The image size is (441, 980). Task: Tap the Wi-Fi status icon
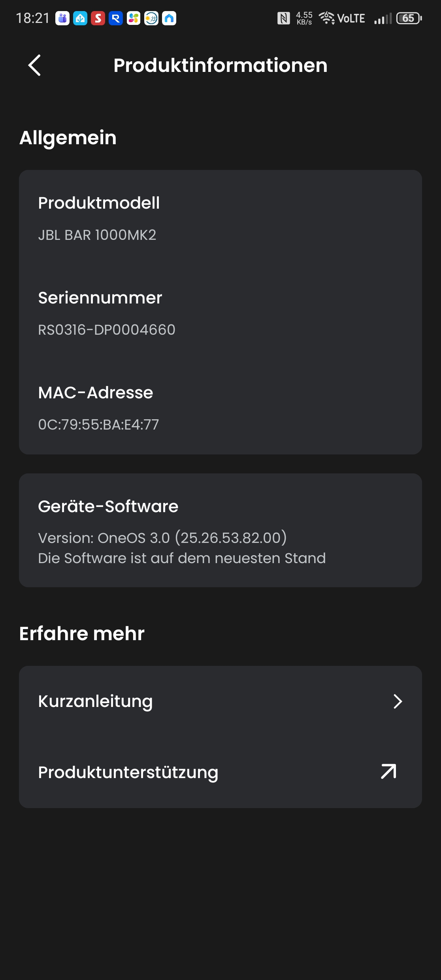[x=327, y=18]
